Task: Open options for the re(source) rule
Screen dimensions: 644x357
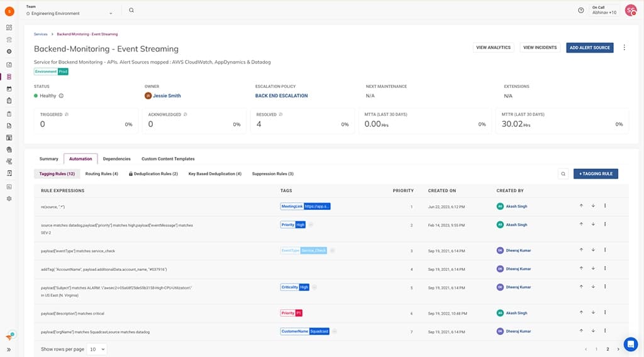Action: (x=605, y=206)
